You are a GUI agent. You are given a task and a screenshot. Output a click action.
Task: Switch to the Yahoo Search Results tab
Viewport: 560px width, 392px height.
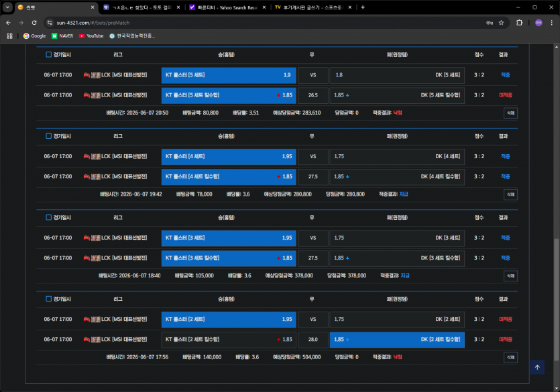(227, 7)
